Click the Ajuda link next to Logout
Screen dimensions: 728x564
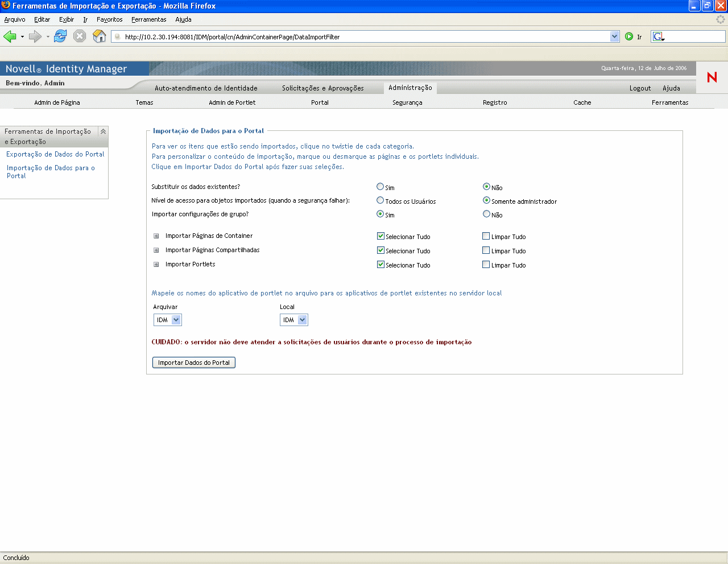click(x=671, y=88)
